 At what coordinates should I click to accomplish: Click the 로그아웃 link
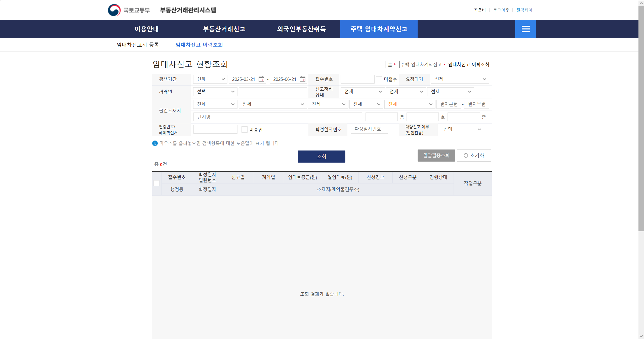[x=501, y=10]
